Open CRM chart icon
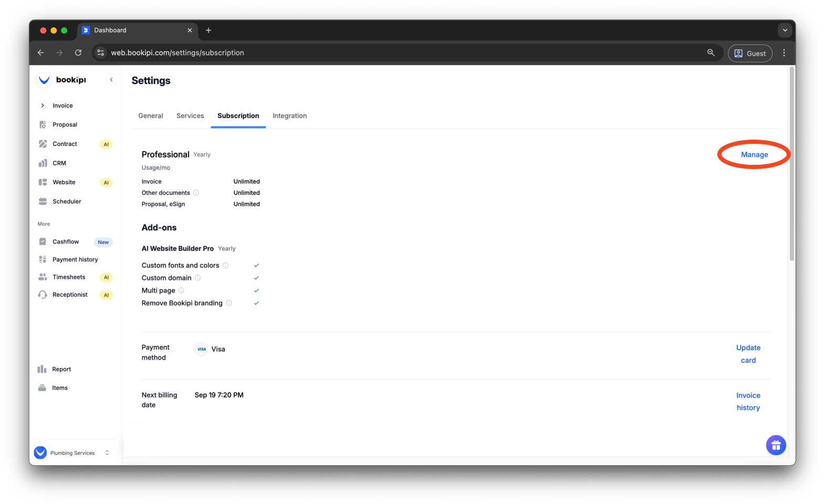Image resolution: width=825 pixels, height=504 pixels. coord(43,163)
